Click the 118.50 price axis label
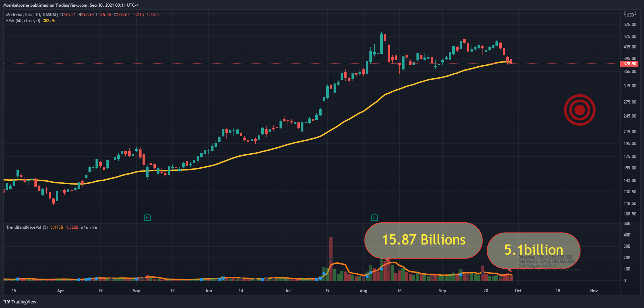 pos(630,203)
